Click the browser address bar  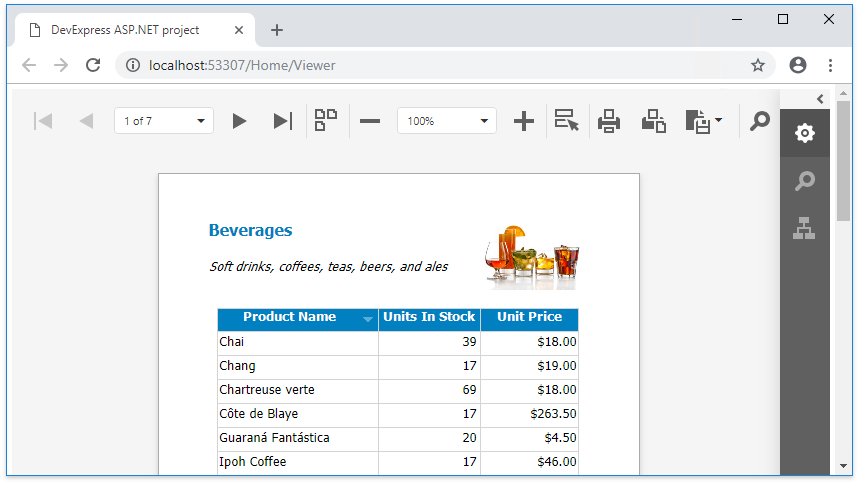point(440,65)
